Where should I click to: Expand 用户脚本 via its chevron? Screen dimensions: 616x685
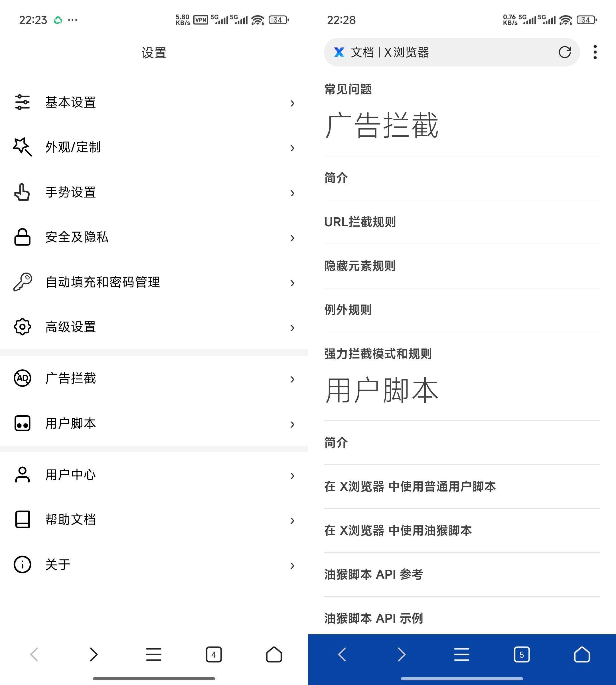(x=292, y=424)
